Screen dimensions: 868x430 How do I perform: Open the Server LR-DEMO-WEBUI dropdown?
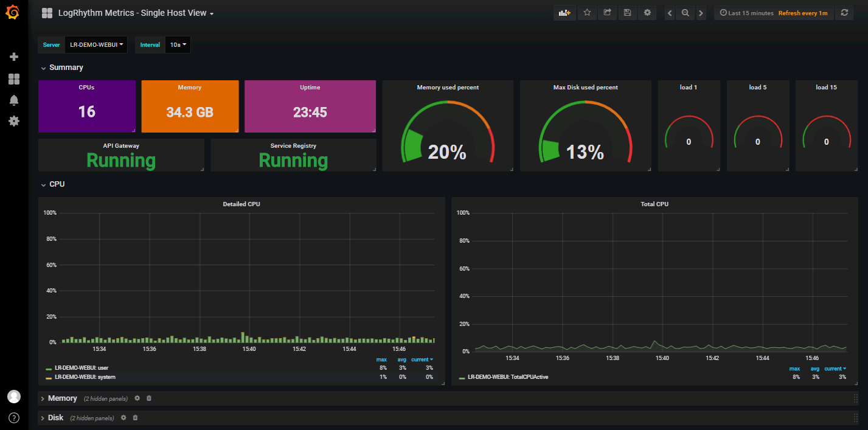95,44
